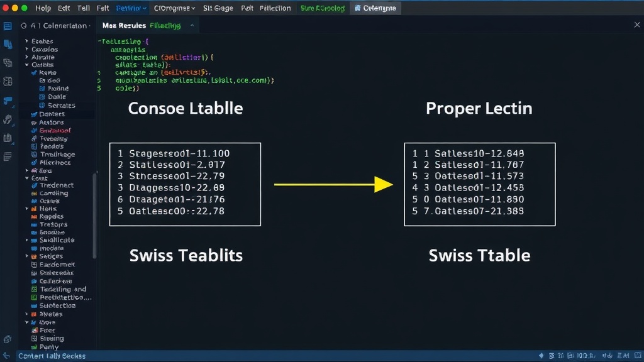Screen dimensions: 644x362
Task: Toggle the checkmark beside 'Ftlerhoce'
Action: pos(34,163)
